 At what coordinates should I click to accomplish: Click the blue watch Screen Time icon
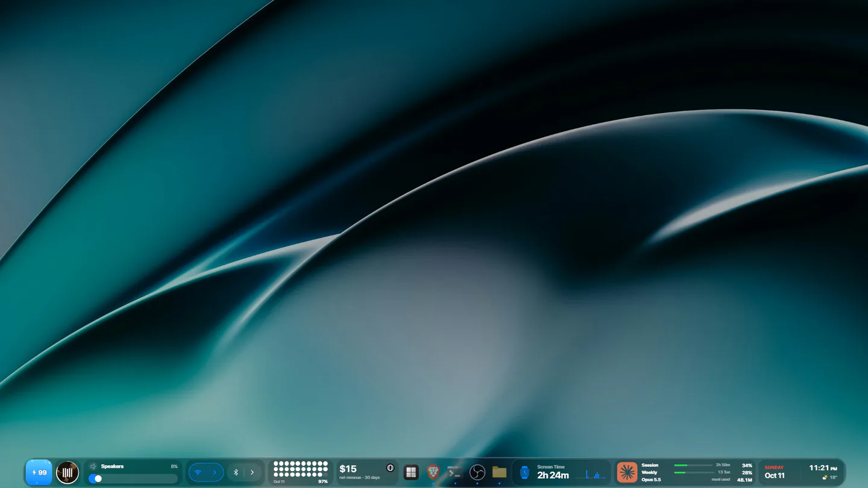click(x=524, y=473)
